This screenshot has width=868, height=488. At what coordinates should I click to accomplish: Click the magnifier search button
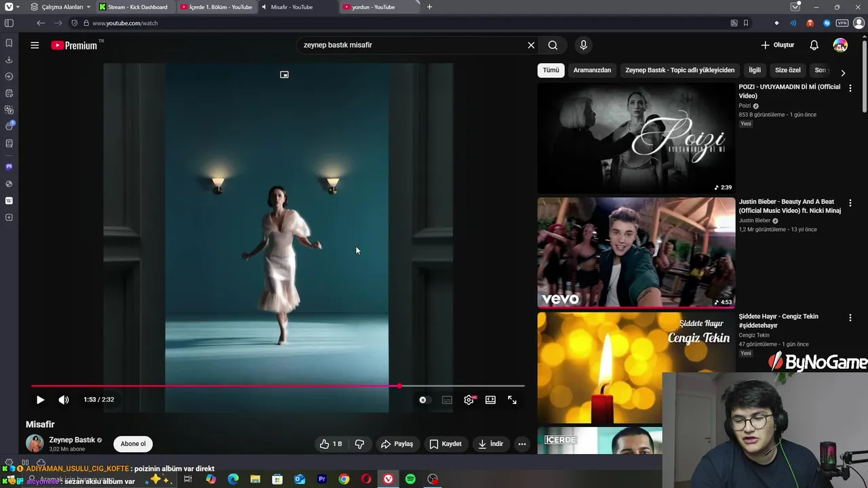553,45
